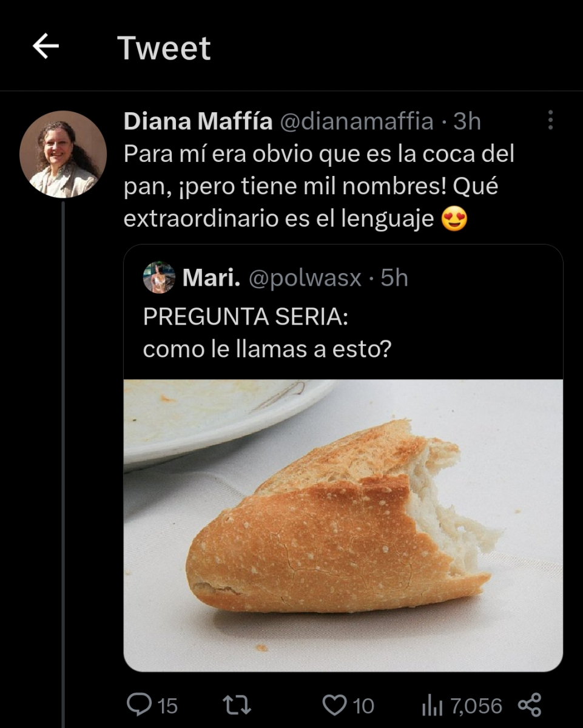
Task: Click the Mari. display name
Action: [x=211, y=278]
